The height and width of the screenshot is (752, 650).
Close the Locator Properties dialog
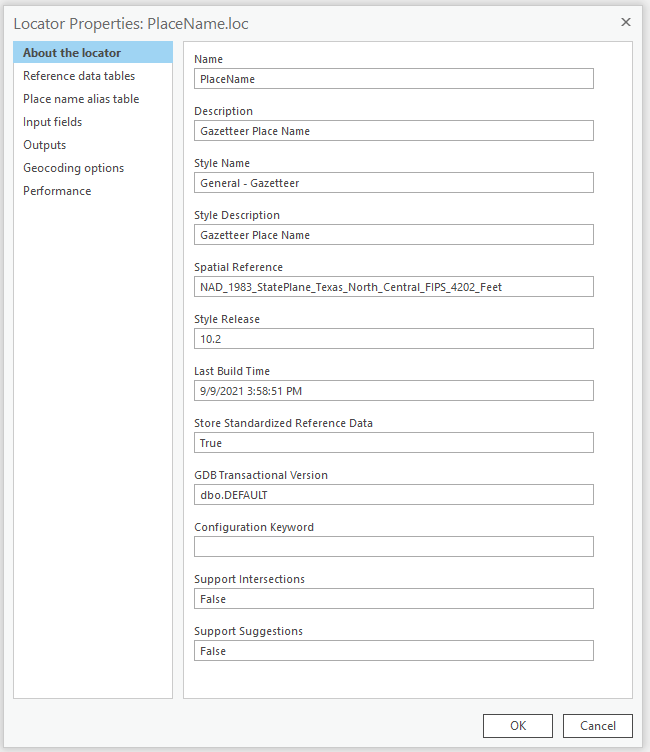(x=626, y=21)
